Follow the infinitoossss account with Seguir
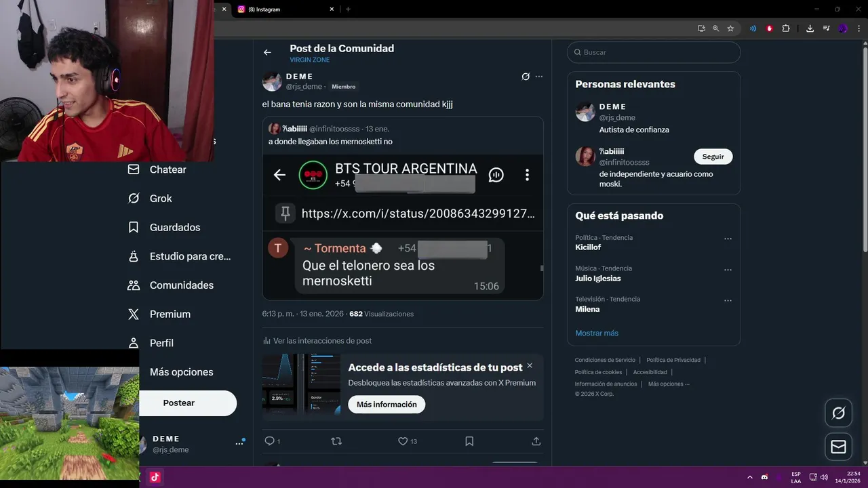868x488 pixels. (713, 157)
